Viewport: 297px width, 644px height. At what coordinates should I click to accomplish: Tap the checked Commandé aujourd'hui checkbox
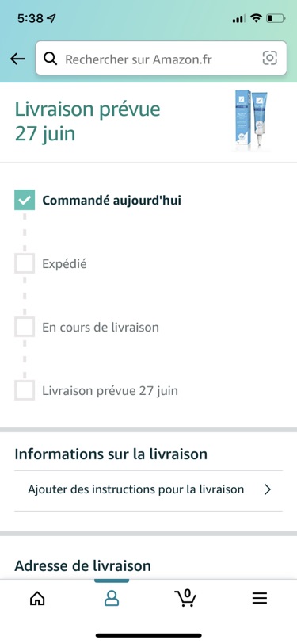(25, 200)
